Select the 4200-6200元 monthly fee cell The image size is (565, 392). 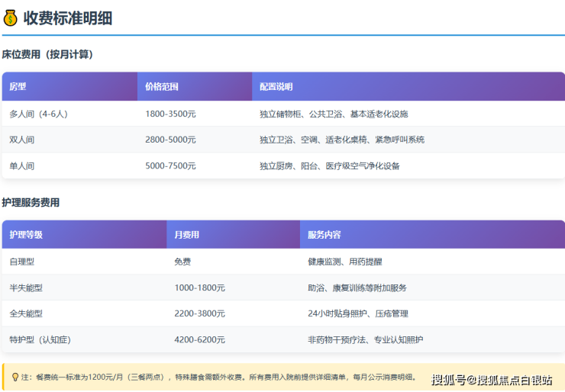pos(199,339)
